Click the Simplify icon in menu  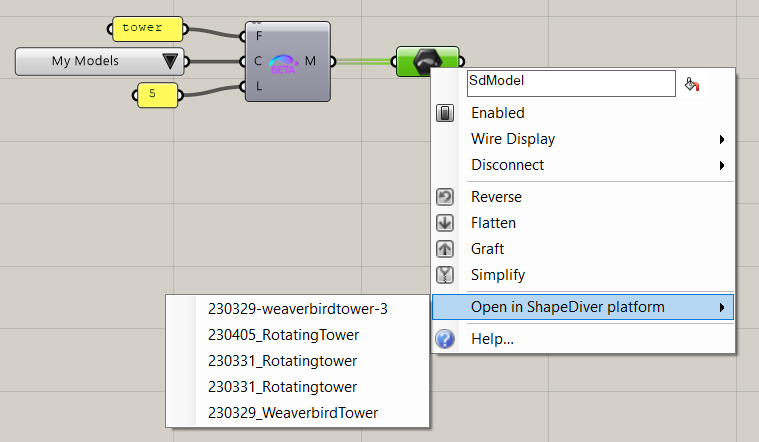(x=446, y=275)
